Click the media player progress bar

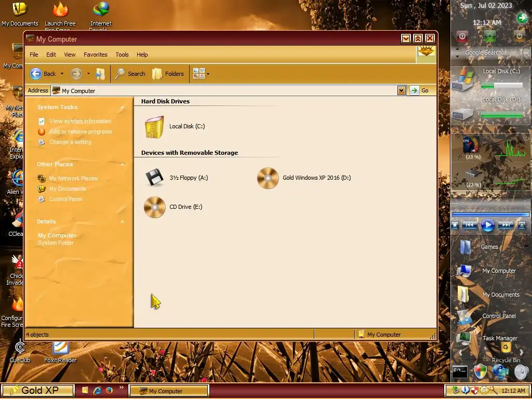490,215
